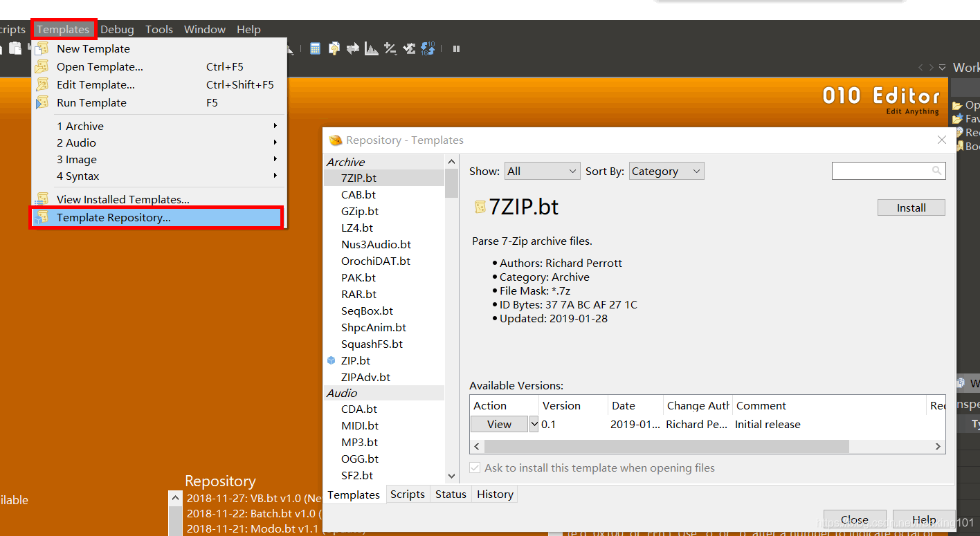The image size is (980, 536).
Task: Click the Comment column header
Action: coord(829,405)
